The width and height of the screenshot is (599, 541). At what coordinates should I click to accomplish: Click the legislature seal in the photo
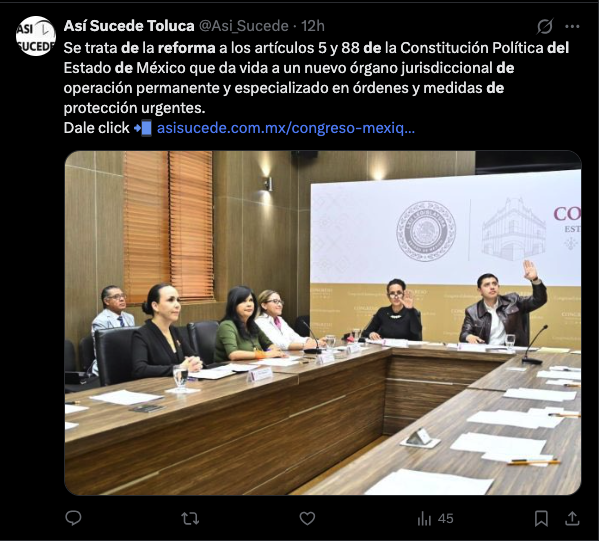click(426, 231)
